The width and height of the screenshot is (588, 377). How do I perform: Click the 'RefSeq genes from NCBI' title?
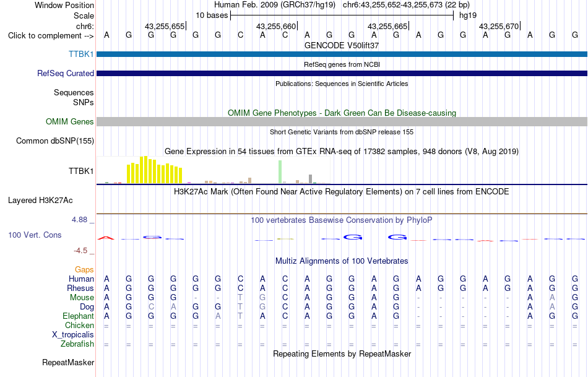click(342, 64)
